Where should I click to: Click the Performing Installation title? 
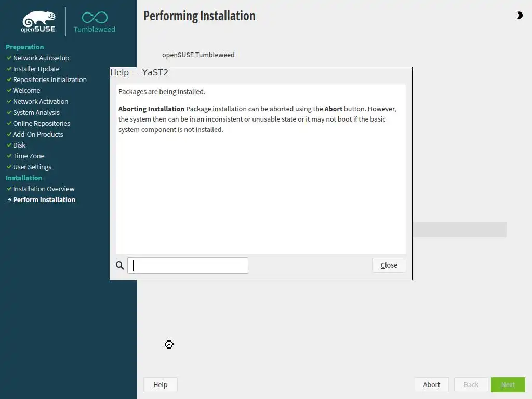pyautogui.click(x=199, y=16)
